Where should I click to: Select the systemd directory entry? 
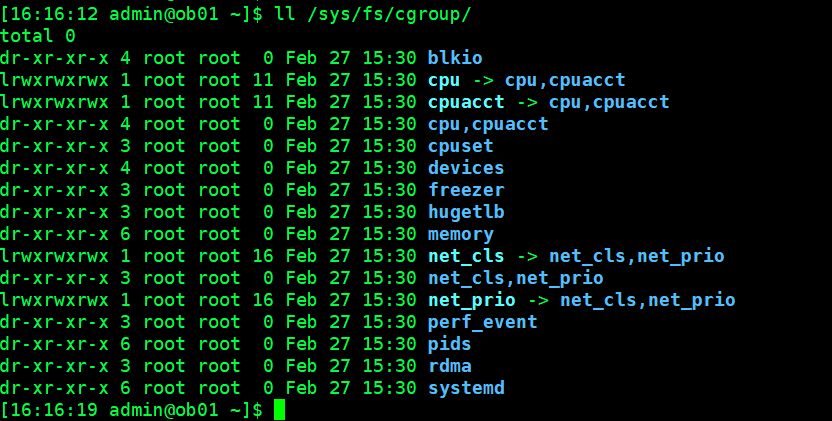point(466,388)
